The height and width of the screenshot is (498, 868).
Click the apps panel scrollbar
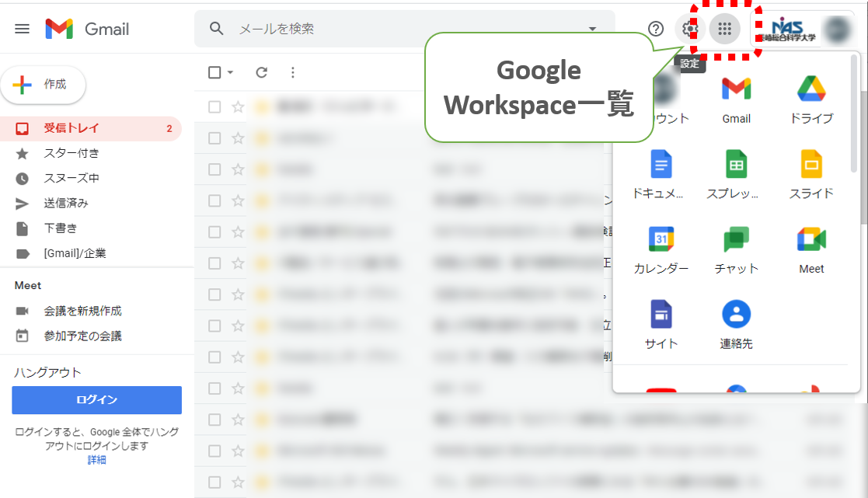853,113
